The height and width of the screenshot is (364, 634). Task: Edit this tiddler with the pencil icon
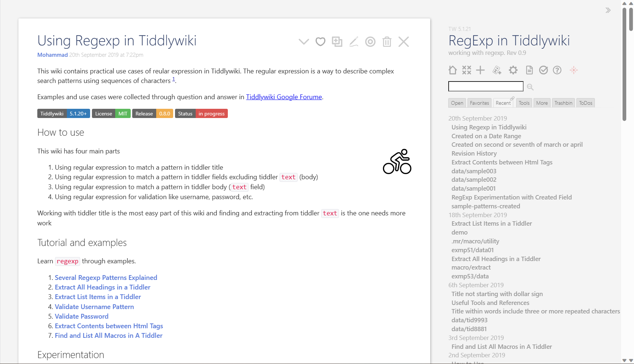pos(354,42)
